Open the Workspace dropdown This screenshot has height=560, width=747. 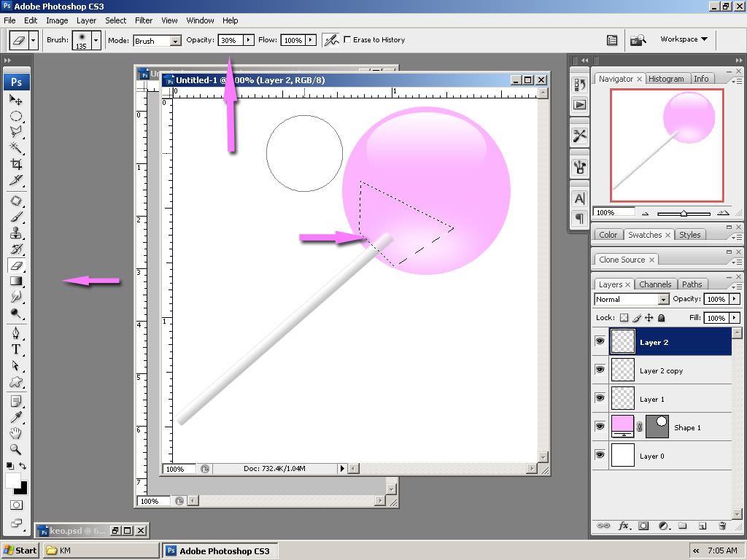pyautogui.click(x=684, y=39)
